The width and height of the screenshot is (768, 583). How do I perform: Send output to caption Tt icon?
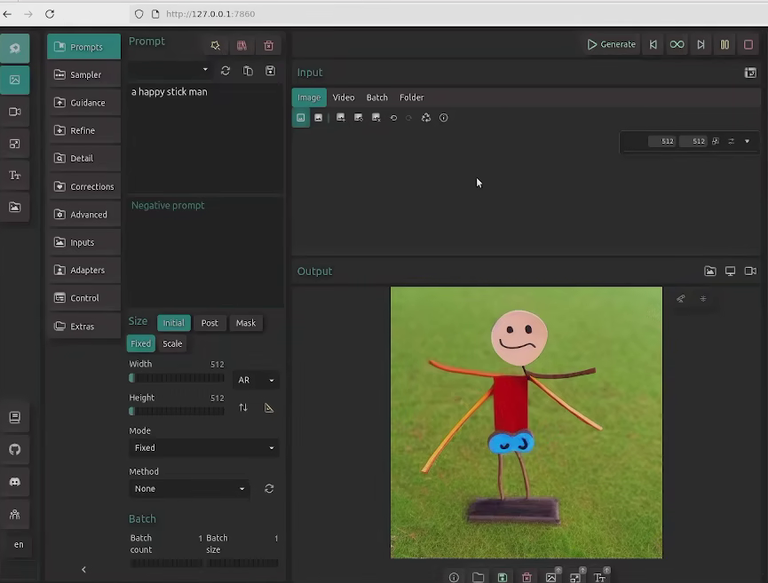tap(600, 577)
